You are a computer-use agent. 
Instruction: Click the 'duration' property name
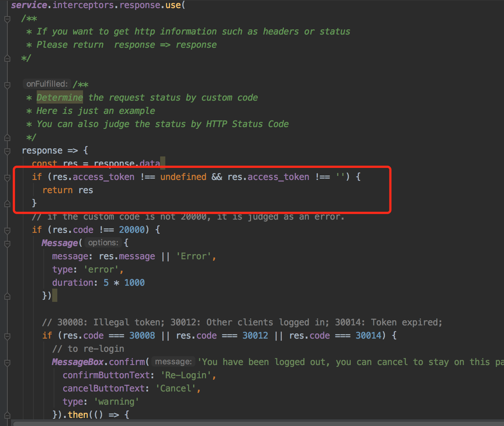pyautogui.click(x=72, y=283)
